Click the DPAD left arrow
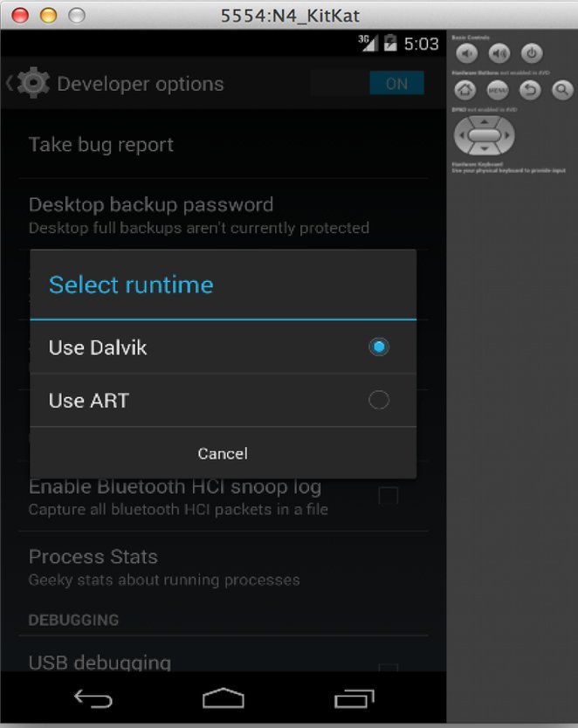 click(x=461, y=135)
